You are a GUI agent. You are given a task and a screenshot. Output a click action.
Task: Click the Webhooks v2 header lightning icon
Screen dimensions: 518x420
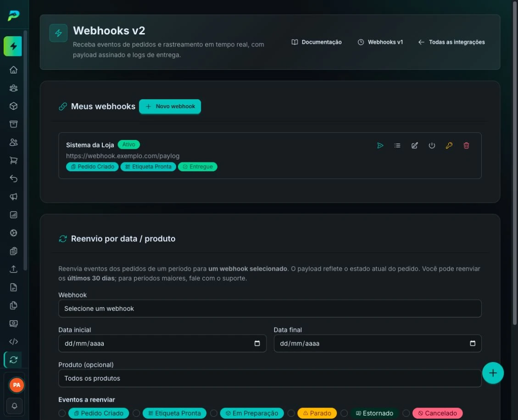(x=58, y=33)
